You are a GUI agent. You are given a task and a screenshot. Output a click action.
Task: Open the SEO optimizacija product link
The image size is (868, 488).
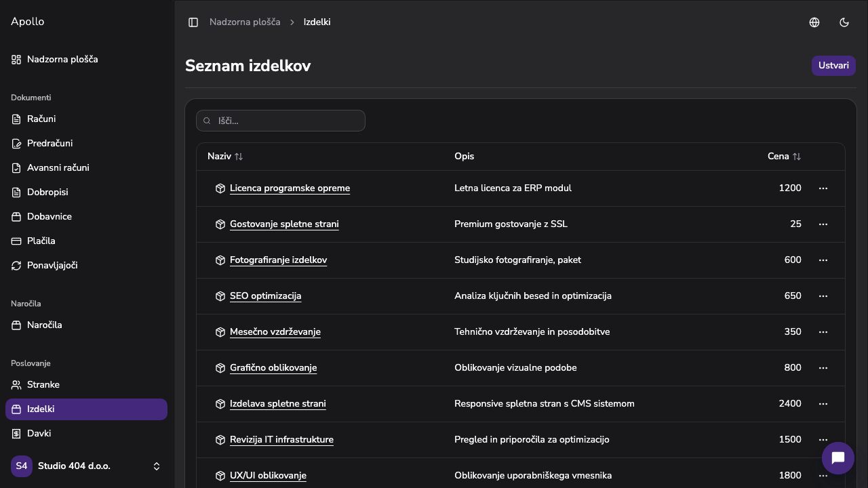click(x=265, y=296)
